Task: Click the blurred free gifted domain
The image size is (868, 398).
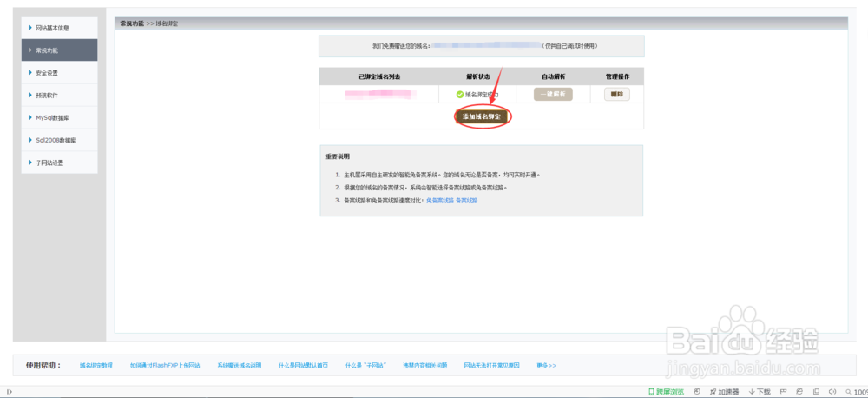Action: click(x=486, y=45)
